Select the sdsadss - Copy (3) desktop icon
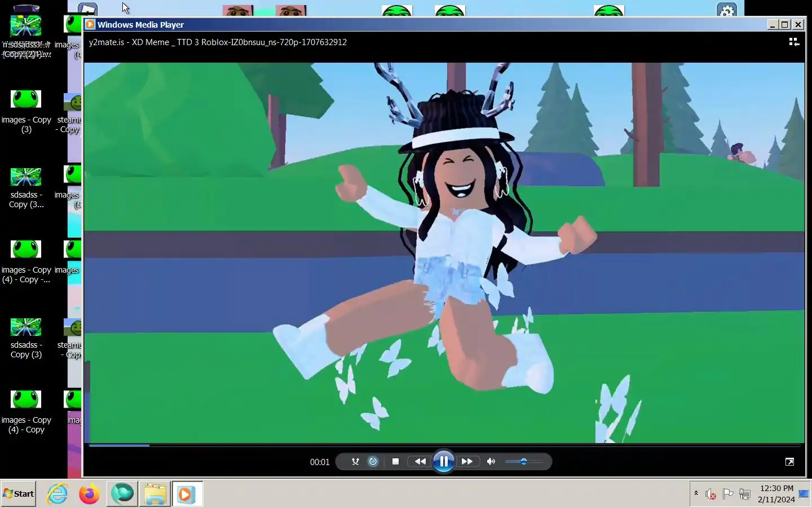The width and height of the screenshot is (812, 508). click(x=26, y=338)
